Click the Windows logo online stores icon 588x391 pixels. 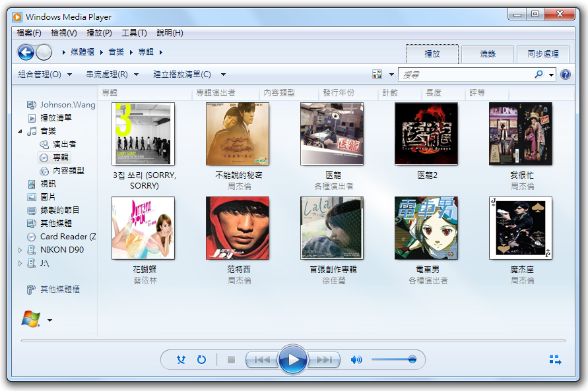[31, 319]
